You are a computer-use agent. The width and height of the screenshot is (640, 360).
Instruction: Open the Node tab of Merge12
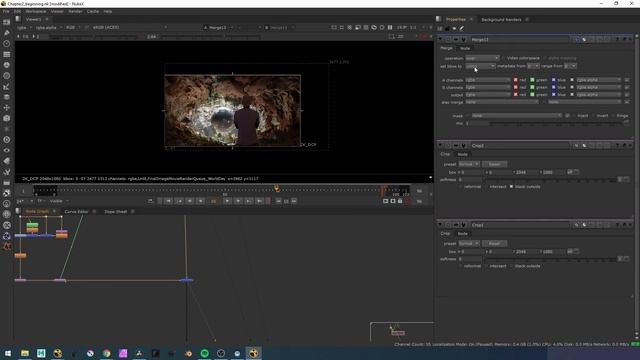[465, 48]
